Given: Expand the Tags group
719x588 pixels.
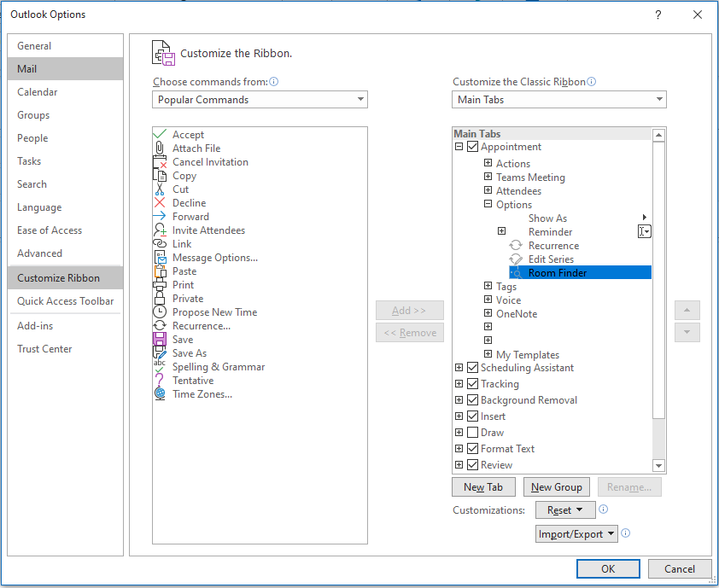Looking at the screenshot, I should click(x=488, y=286).
